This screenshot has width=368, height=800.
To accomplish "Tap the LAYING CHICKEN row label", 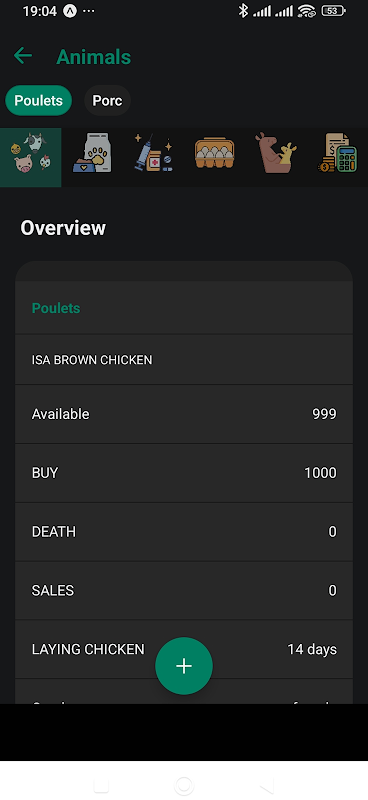I will click(88, 649).
